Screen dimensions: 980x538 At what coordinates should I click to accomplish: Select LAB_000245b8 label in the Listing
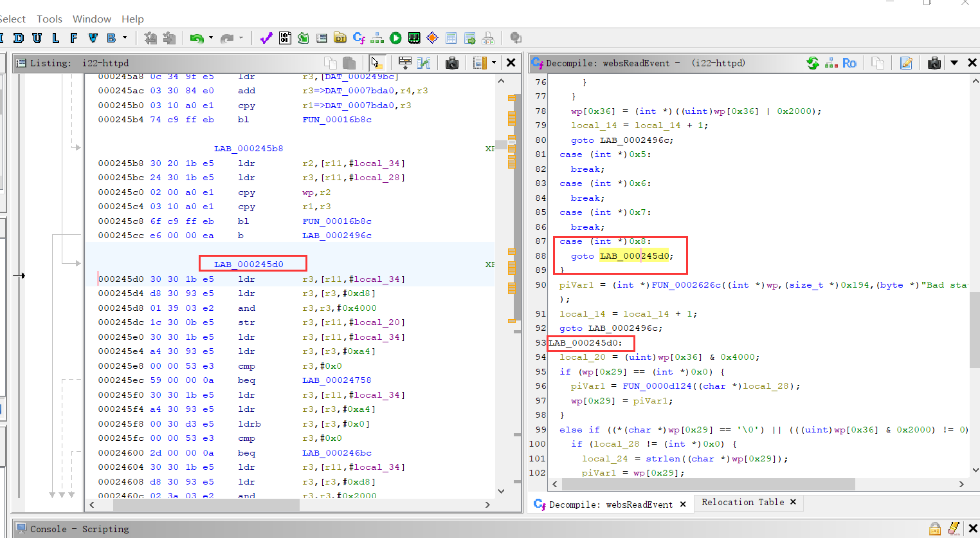point(249,149)
